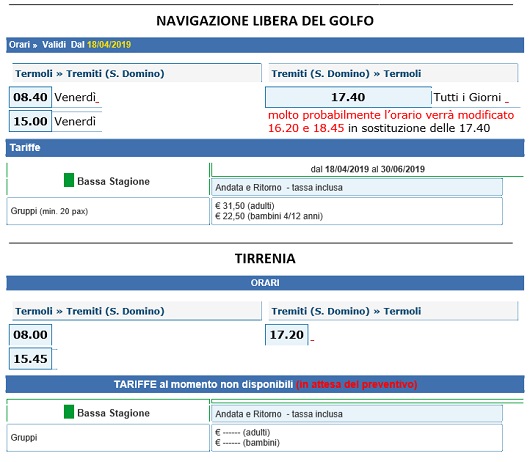Click the red 16.20 e 18.45 replacement times
530x462 pixels.
[x=306, y=128]
